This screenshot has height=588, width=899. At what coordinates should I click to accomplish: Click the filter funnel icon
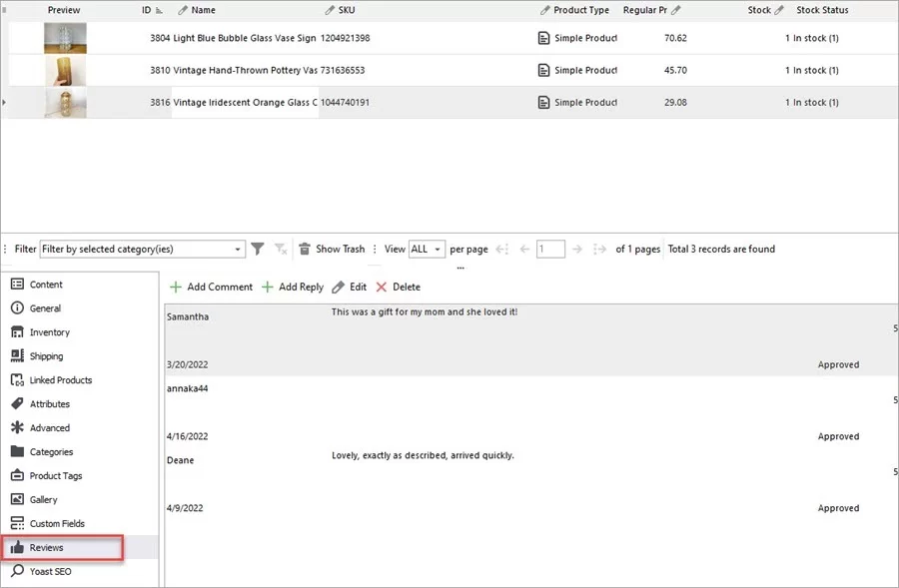click(258, 249)
